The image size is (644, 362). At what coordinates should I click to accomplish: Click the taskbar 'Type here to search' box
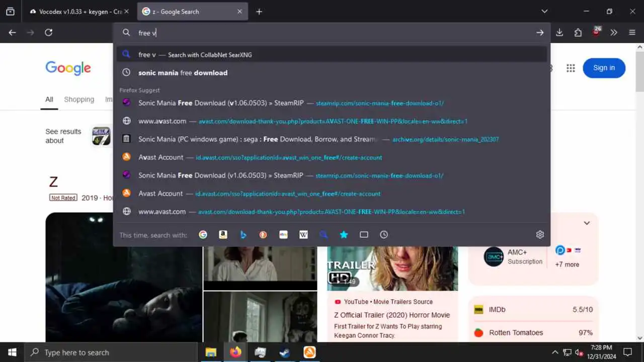(111, 352)
